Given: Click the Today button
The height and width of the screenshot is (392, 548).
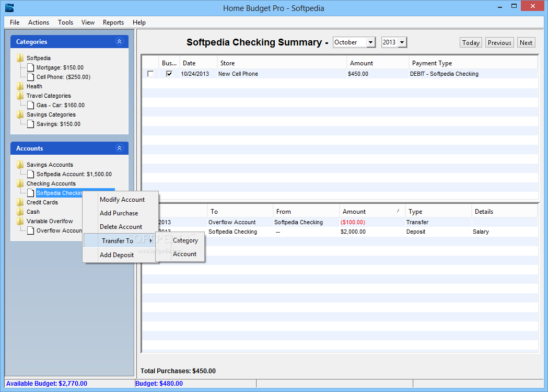Looking at the screenshot, I should pos(471,43).
